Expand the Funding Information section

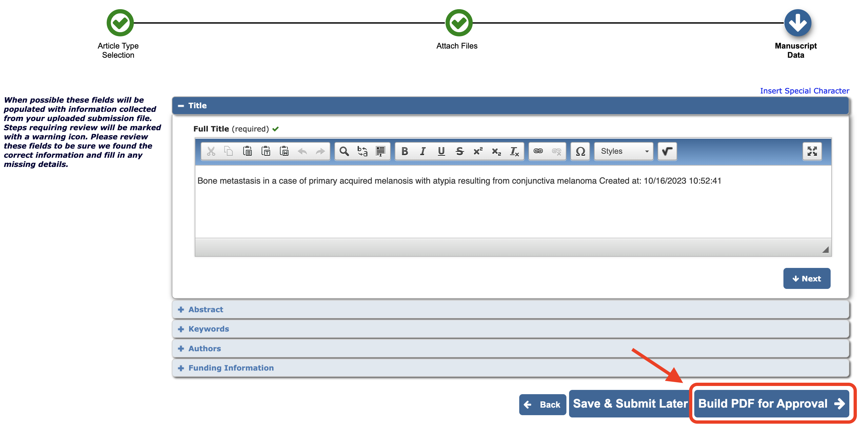[510, 368]
